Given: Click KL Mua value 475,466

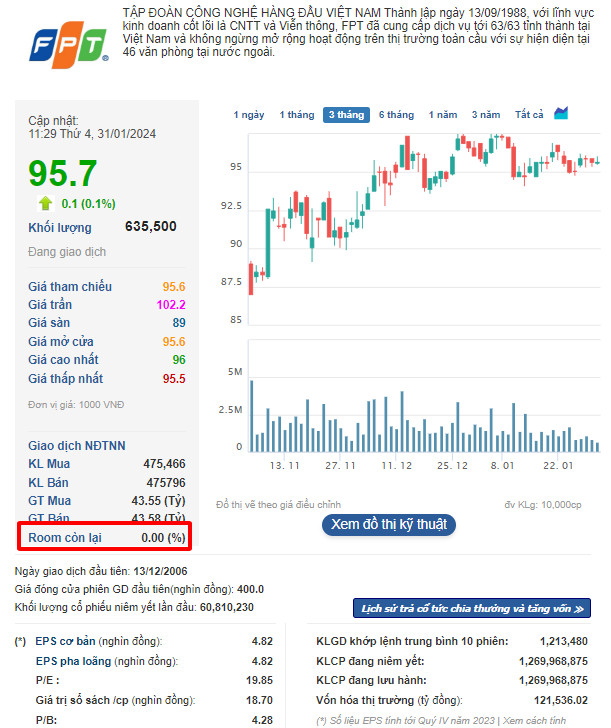Looking at the screenshot, I should (x=164, y=464).
